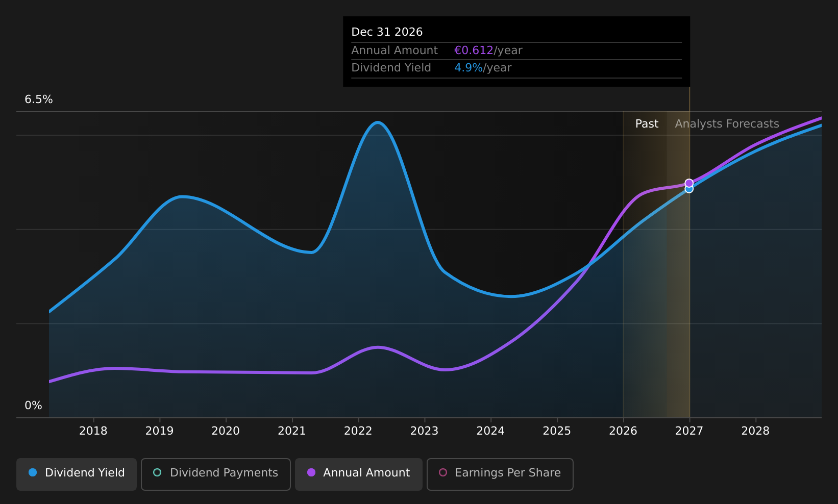The width and height of the screenshot is (838, 504).
Task: Click the 2020 x-axis label
Action: click(x=226, y=431)
